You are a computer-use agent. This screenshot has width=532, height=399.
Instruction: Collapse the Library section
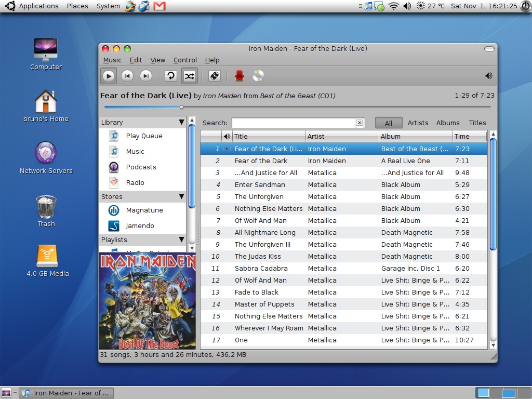181,122
